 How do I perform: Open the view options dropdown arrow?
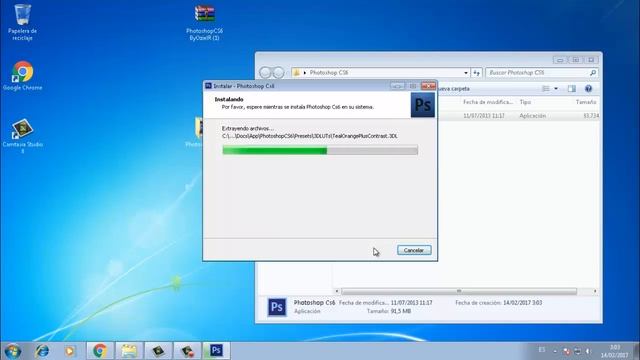[556, 89]
